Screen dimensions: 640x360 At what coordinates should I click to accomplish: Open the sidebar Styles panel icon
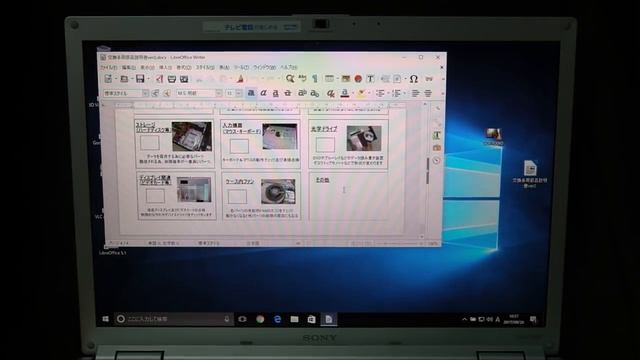click(437, 135)
